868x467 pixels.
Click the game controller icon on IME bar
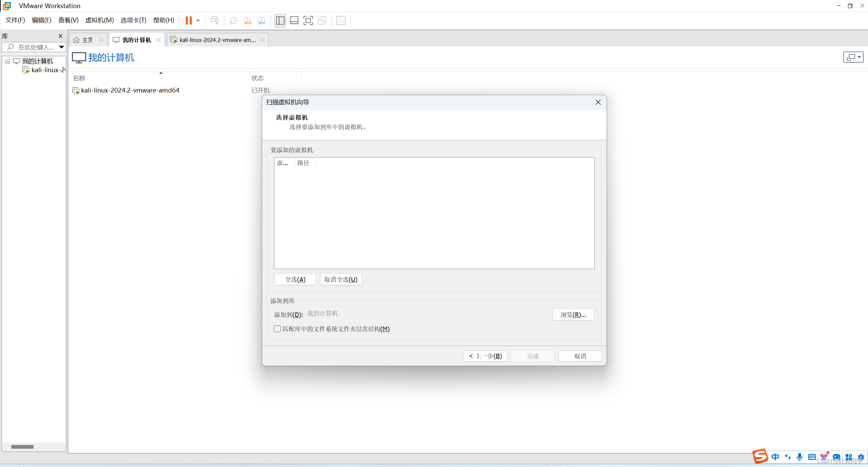[x=836, y=457]
